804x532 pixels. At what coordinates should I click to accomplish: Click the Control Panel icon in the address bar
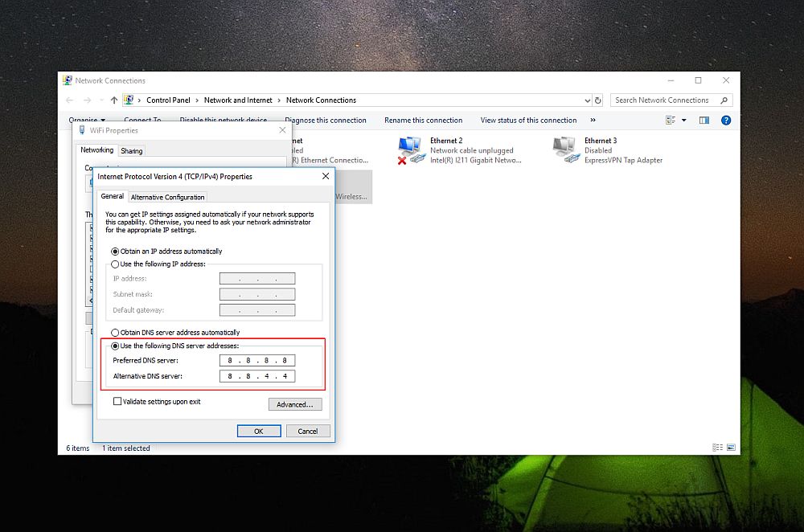129,100
